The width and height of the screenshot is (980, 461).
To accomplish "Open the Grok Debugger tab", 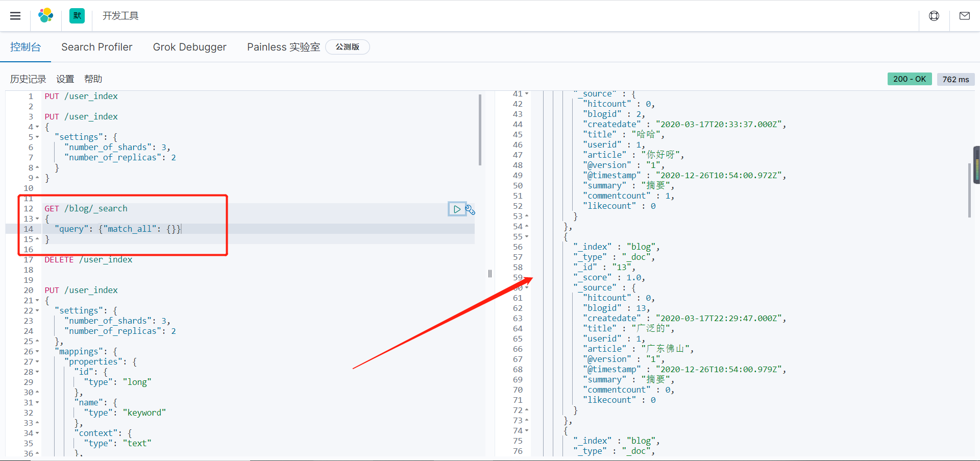I will click(x=190, y=47).
